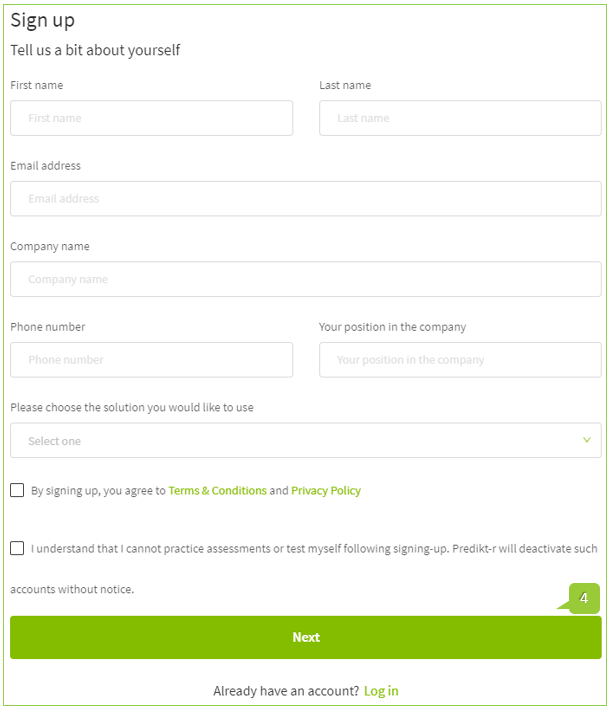Click the Company name input box

pyautogui.click(x=306, y=279)
